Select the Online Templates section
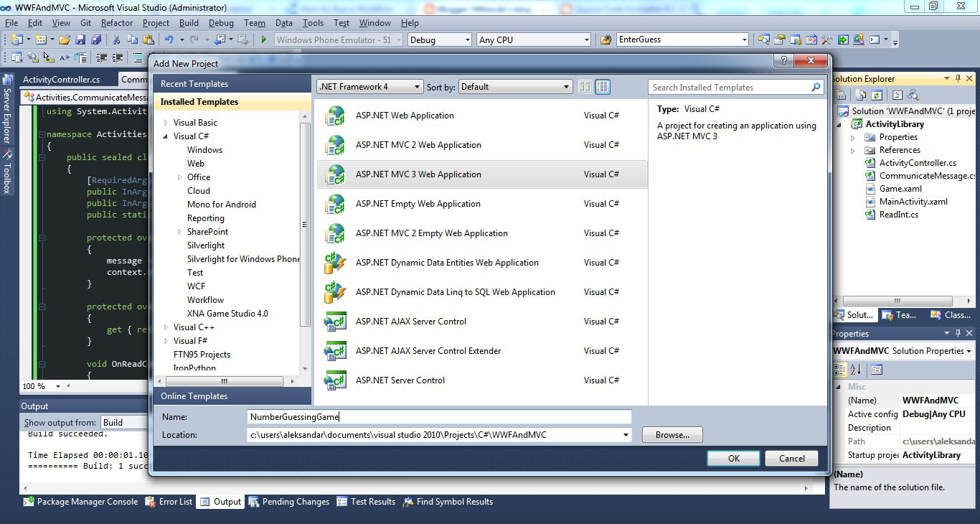Viewport: 980px width, 524px height. 232,396
